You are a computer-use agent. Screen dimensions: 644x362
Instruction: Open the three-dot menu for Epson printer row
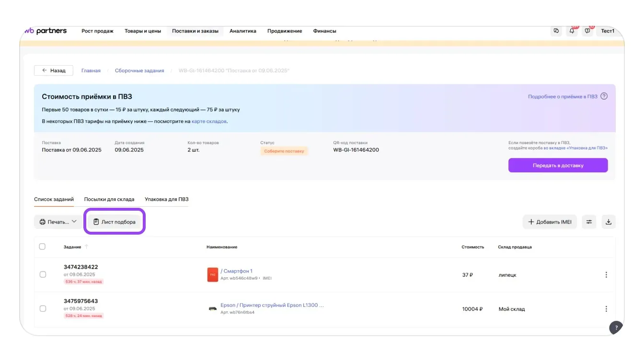(606, 309)
